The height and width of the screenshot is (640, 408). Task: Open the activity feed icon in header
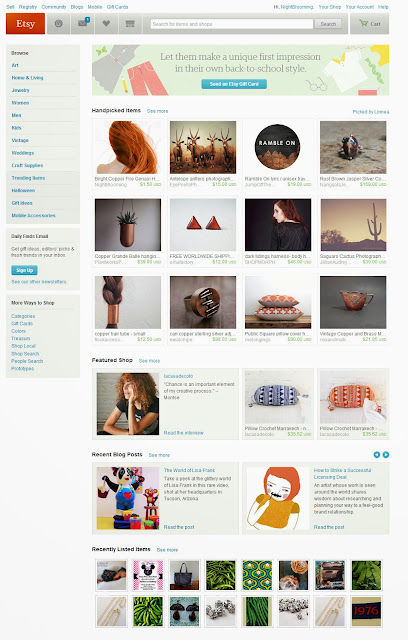pos(59,24)
